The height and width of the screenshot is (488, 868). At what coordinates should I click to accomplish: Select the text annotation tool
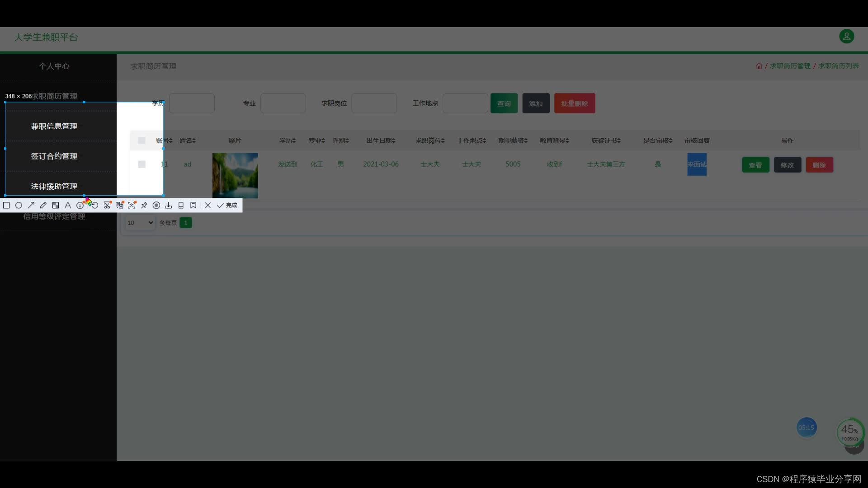(x=68, y=205)
